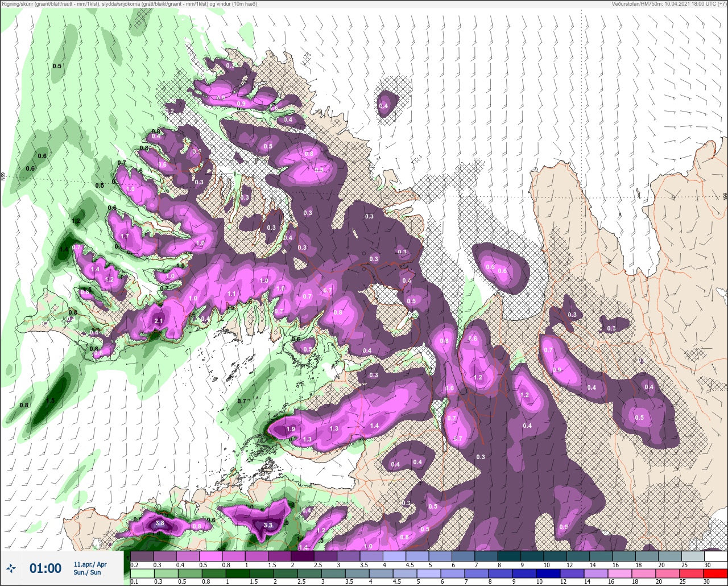728x586 pixels.
Task: Select the lightest green rain swatch at 0.1
Action: coord(142,574)
